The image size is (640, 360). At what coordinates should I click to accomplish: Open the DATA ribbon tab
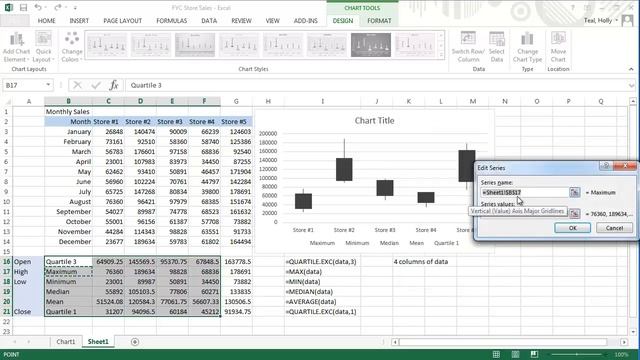point(209,20)
